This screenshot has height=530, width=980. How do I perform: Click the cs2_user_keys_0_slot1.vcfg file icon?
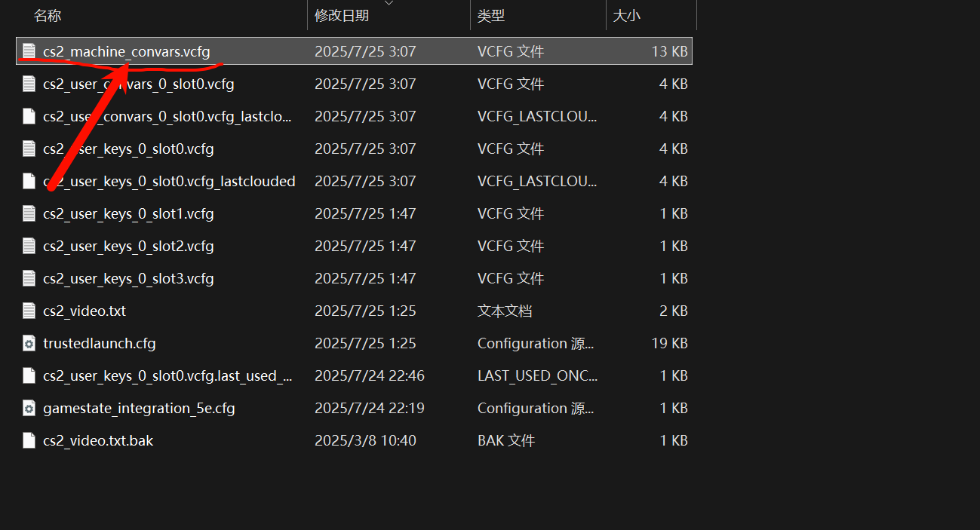click(x=29, y=213)
